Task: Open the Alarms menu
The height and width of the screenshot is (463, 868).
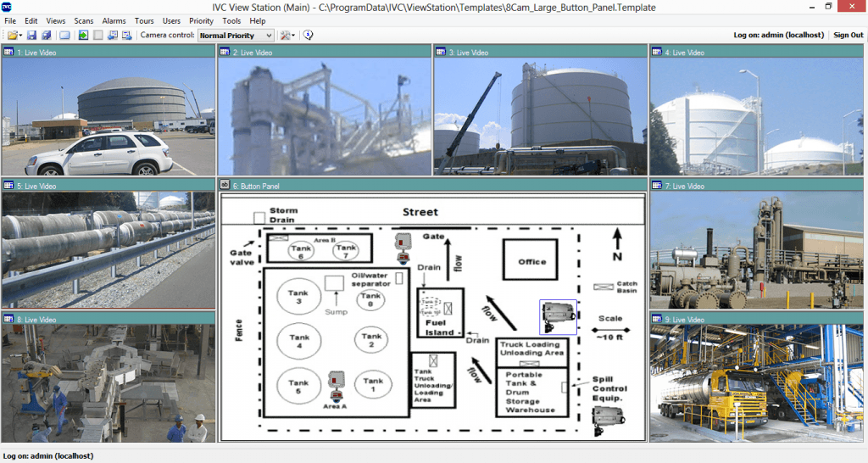Action: pos(114,20)
